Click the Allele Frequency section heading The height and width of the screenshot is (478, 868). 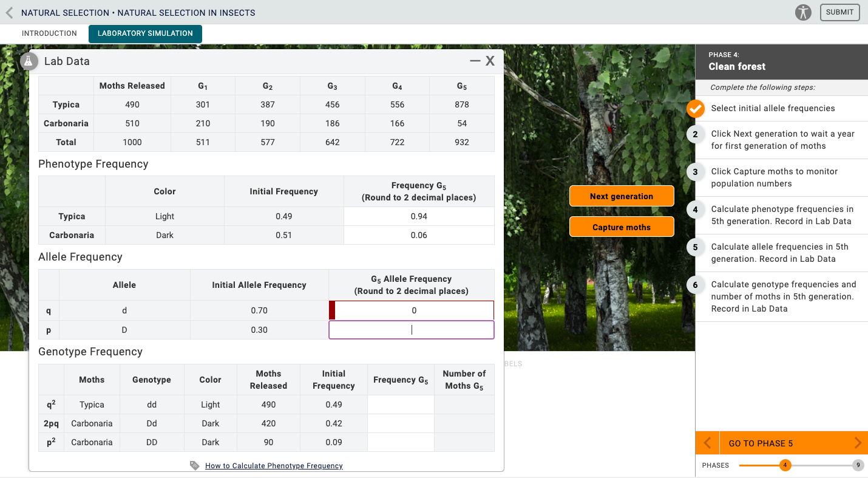(x=81, y=257)
